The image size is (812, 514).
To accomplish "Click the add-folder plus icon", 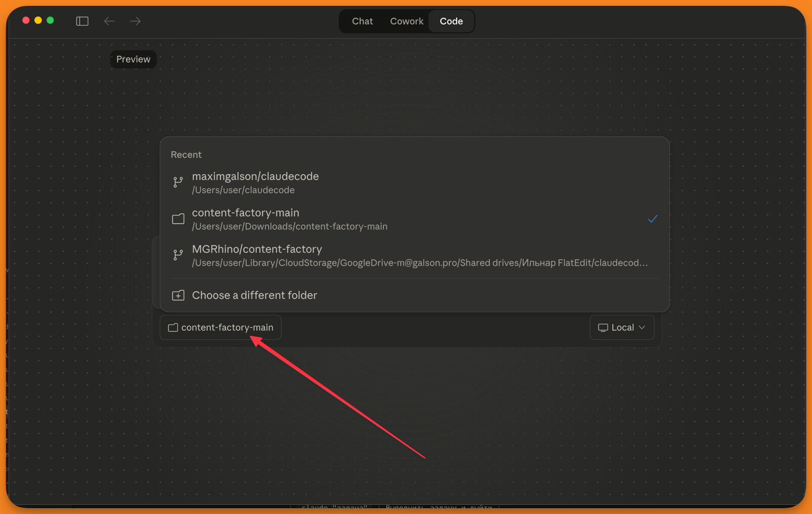I will 178,295.
